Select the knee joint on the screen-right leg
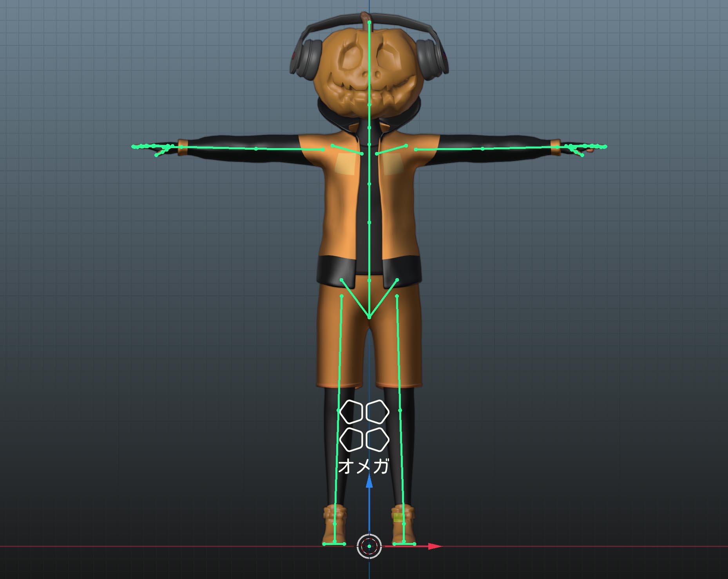This screenshot has width=728, height=579. pos(400,410)
